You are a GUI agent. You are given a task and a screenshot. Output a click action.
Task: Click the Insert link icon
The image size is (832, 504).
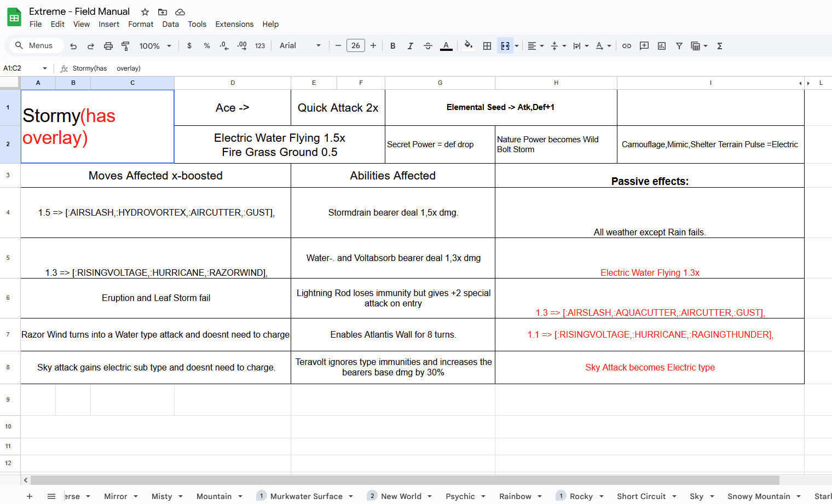pyautogui.click(x=627, y=46)
